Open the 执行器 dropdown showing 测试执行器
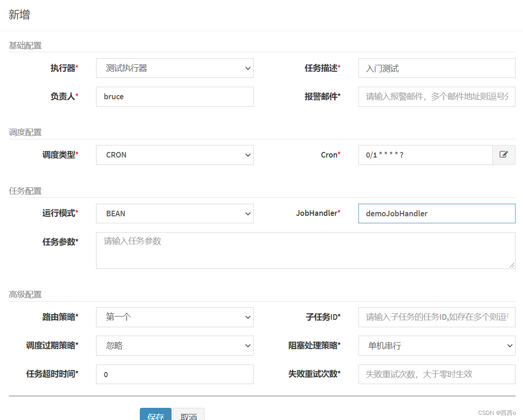This screenshot has width=523, height=420. [175, 68]
